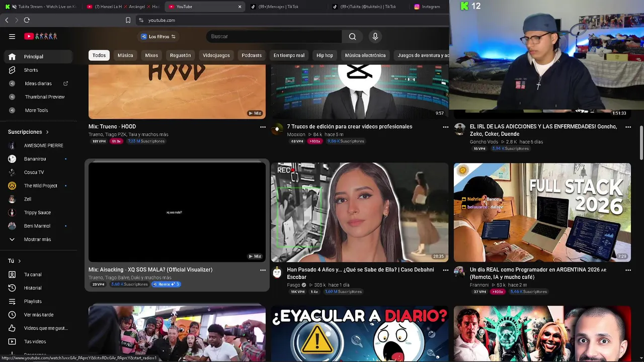This screenshot has height=362, width=644.
Task: Start voice search with microphone icon
Action: [375, 36]
